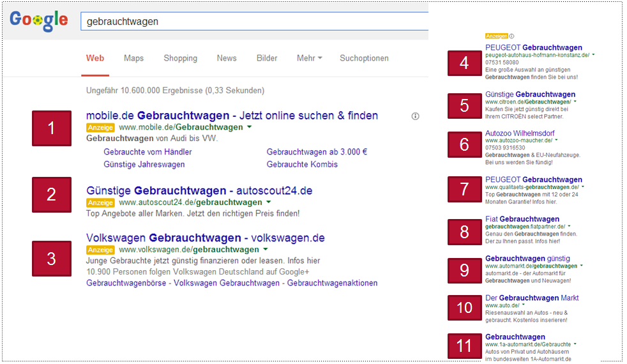Expand the Mehr dropdown menu
The height and width of the screenshot is (364, 627).
309,58
